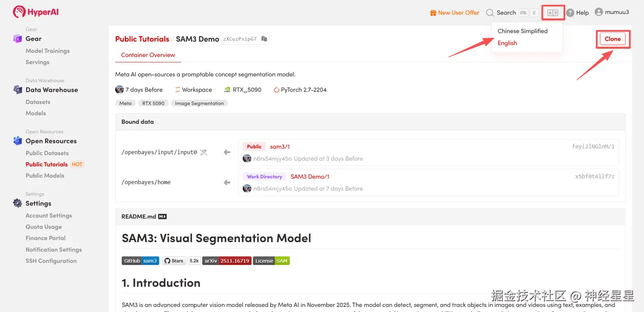Copy the tutorial ID zXCuzPxipG7
This screenshot has height=312, width=644.
[264, 39]
